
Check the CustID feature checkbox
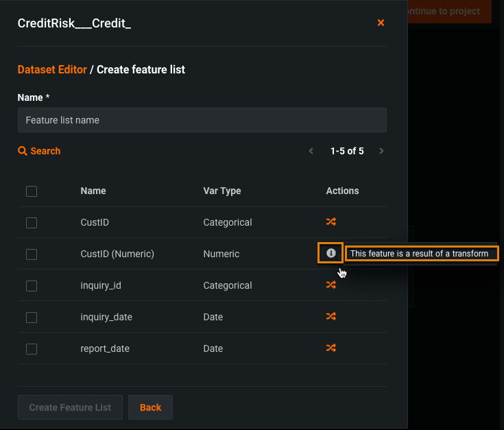pyautogui.click(x=32, y=223)
